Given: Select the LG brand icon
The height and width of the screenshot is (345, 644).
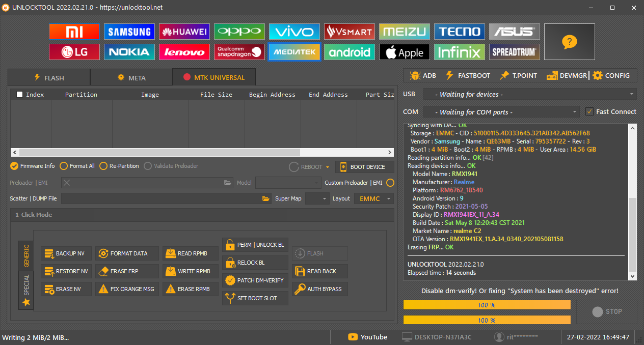Looking at the screenshot, I should coord(74,52).
